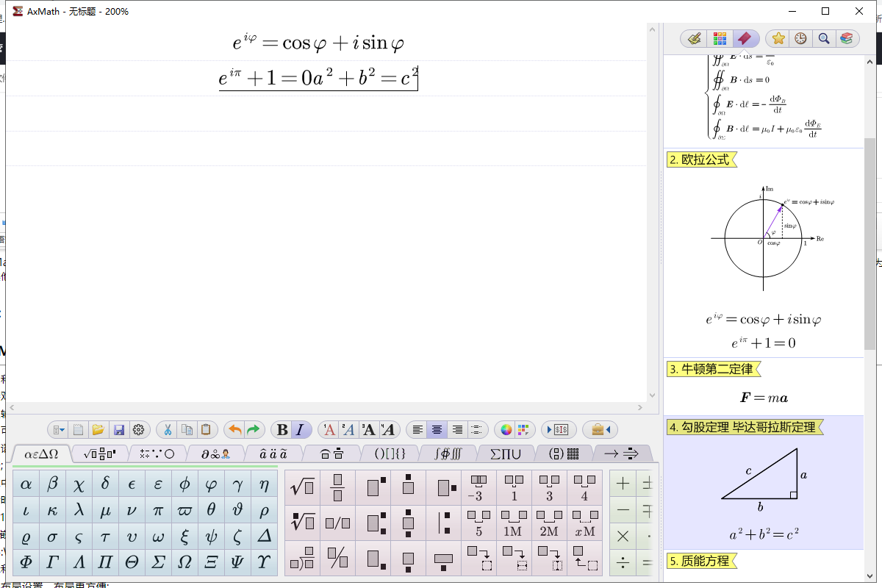
Task: Open the over/under bar decorations tab
Action: 331,453
